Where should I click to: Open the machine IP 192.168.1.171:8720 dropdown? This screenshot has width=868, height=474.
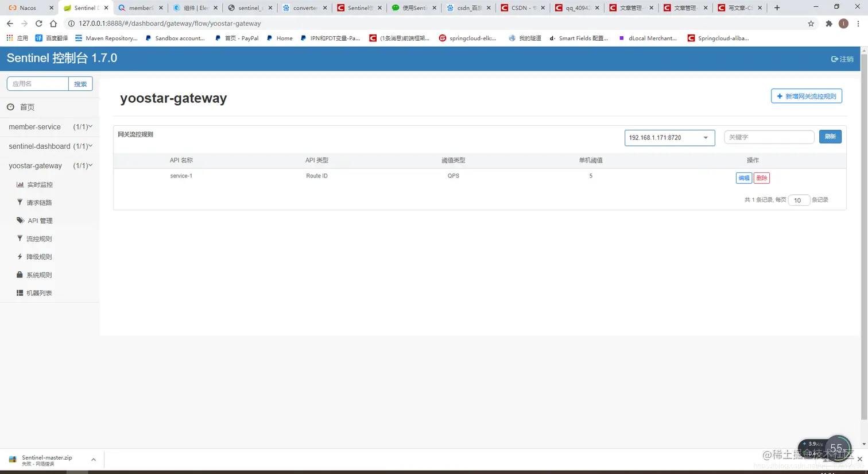(x=669, y=137)
